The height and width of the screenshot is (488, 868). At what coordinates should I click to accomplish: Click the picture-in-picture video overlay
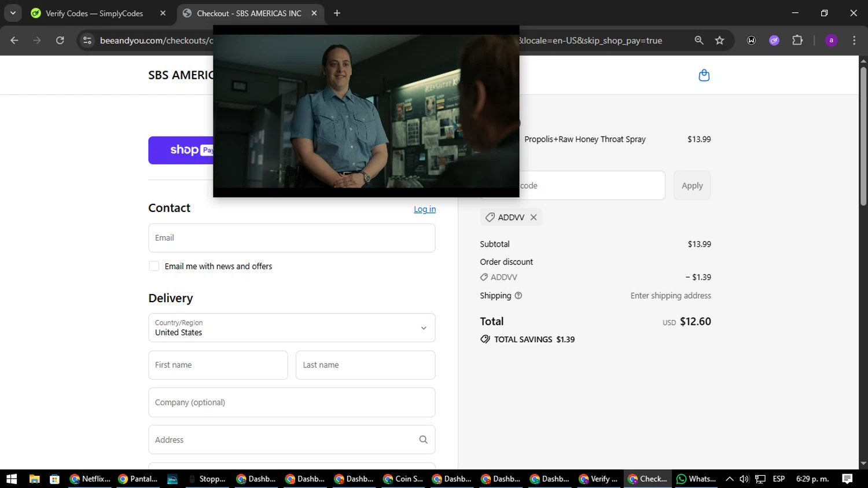[x=366, y=111]
